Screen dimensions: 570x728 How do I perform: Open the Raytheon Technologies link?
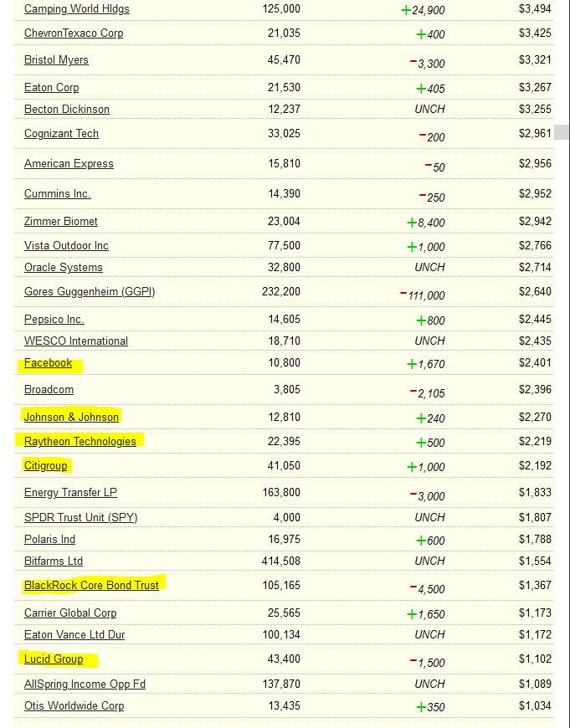pos(80,442)
